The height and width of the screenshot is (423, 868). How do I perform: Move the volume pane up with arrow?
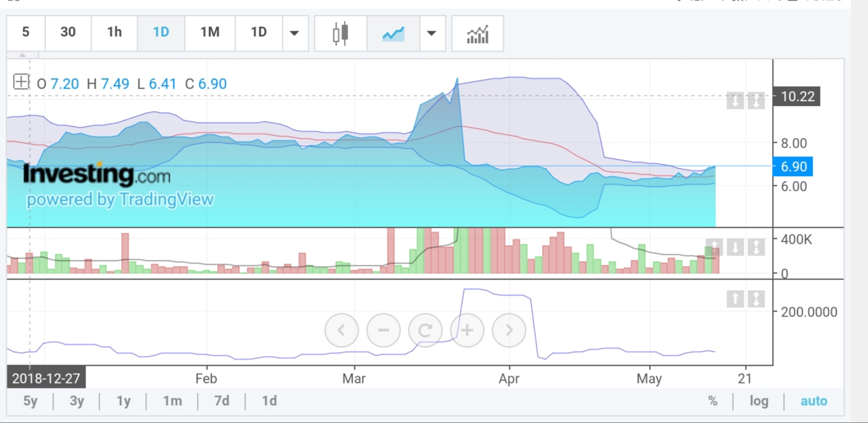coord(714,248)
